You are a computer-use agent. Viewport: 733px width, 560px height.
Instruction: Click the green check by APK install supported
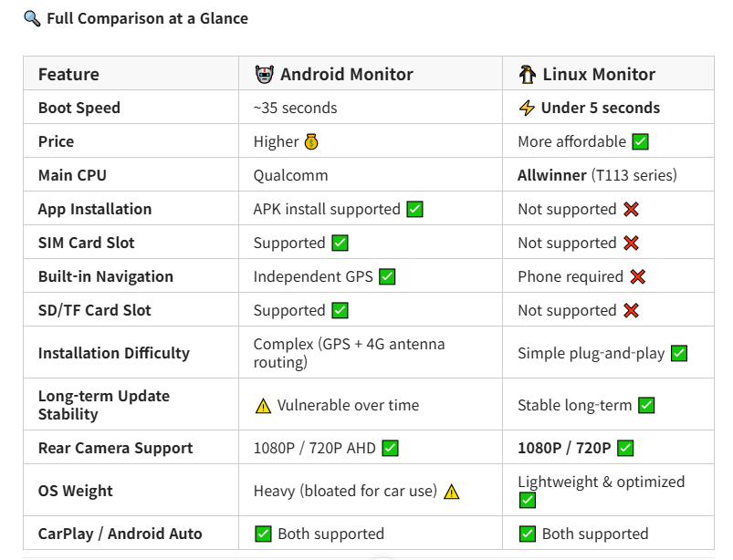(414, 210)
